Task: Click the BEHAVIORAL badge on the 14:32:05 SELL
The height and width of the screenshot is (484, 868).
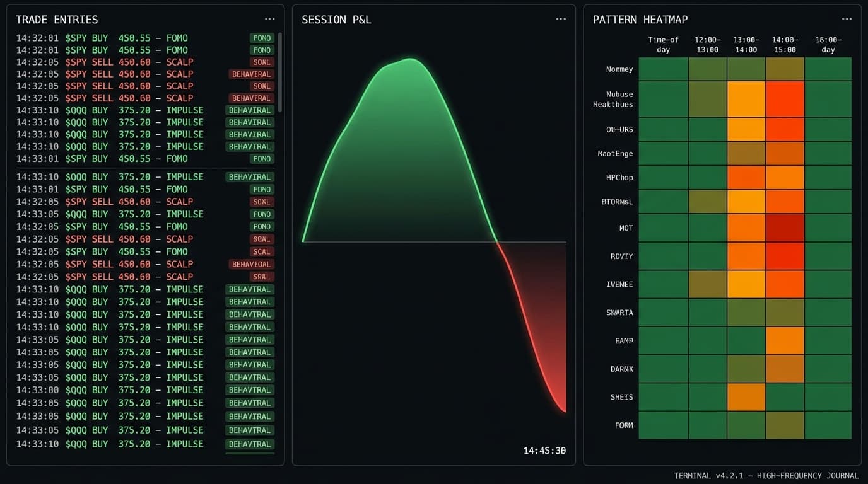Action: [x=251, y=74]
